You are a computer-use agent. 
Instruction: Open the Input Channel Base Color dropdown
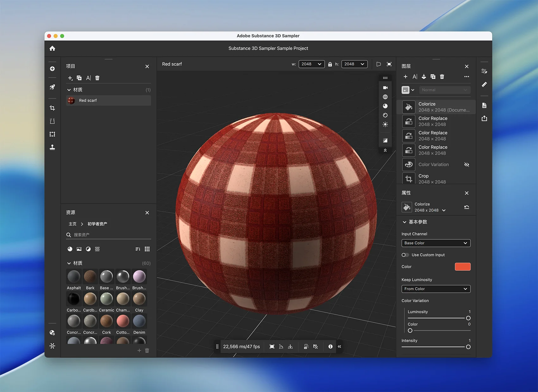coord(436,243)
